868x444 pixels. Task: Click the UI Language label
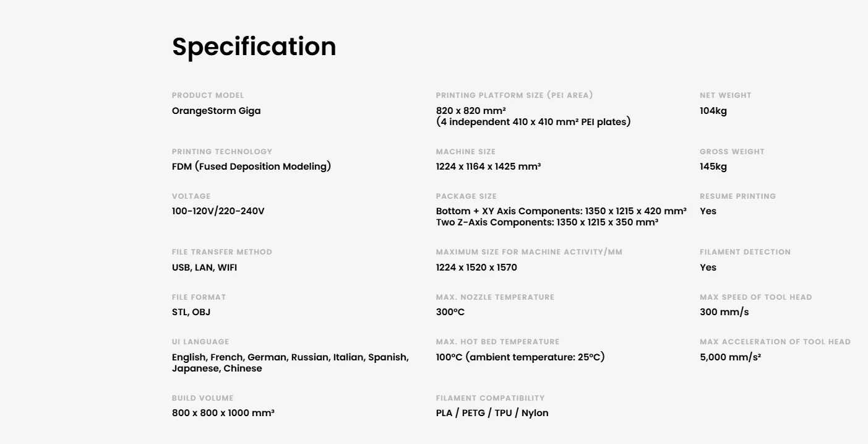pyautogui.click(x=200, y=342)
